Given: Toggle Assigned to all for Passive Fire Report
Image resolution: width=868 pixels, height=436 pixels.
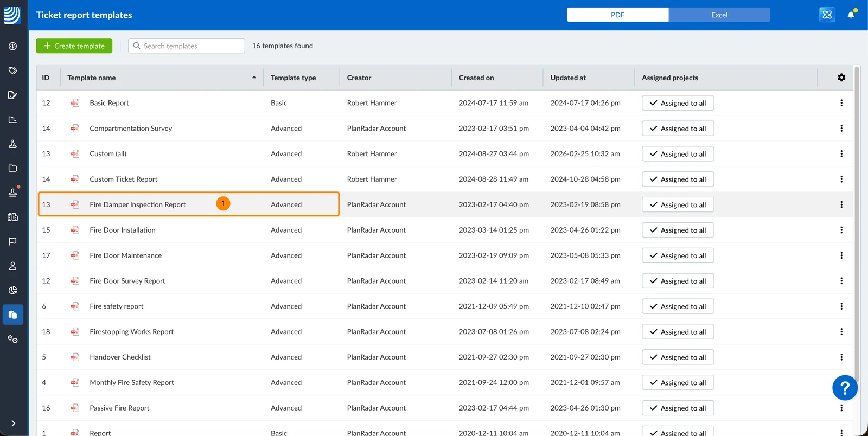Looking at the screenshot, I should pyautogui.click(x=678, y=408).
